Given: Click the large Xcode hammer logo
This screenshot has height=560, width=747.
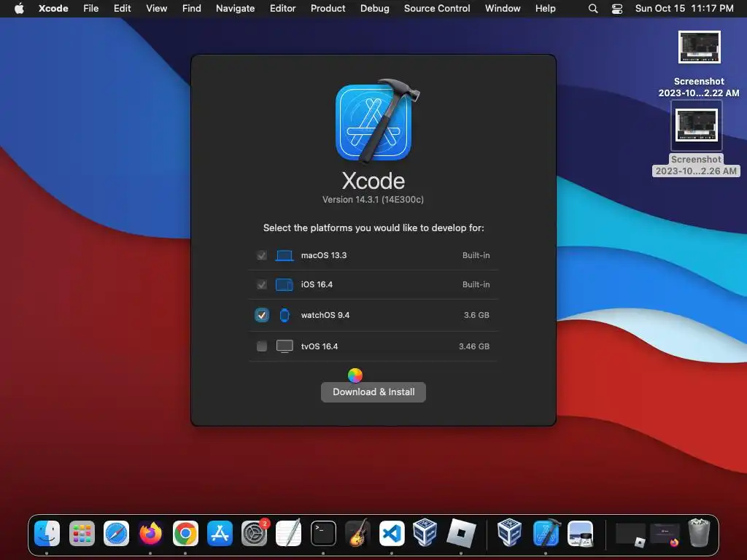Looking at the screenshot, I should pyautogui.click(x=376, y=122).
